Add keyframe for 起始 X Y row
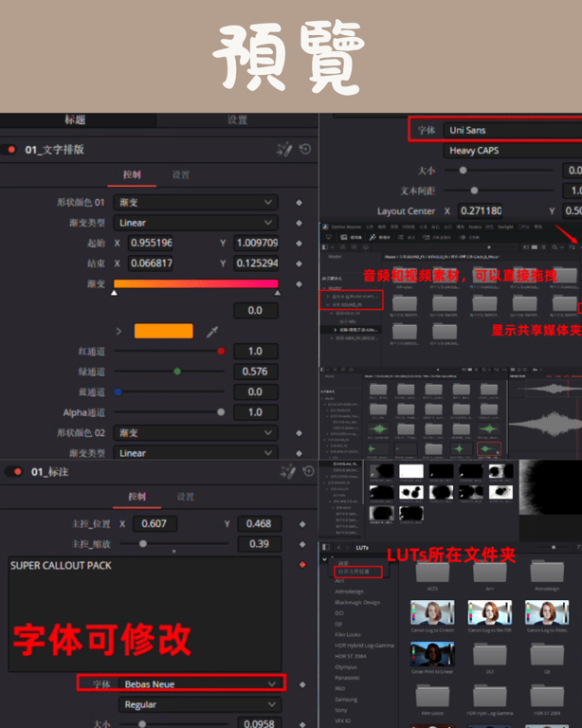The height and width of the screenshot is (728, 582). click(299, 243)
